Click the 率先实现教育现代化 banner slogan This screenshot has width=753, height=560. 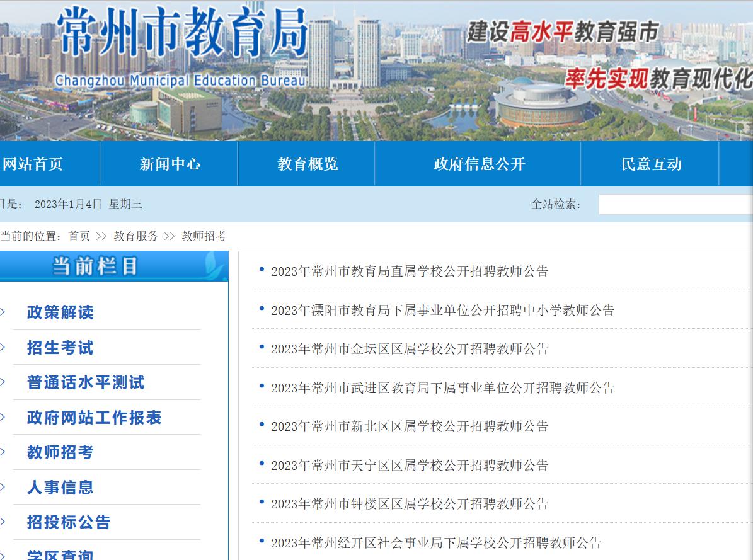click(659, 78)
